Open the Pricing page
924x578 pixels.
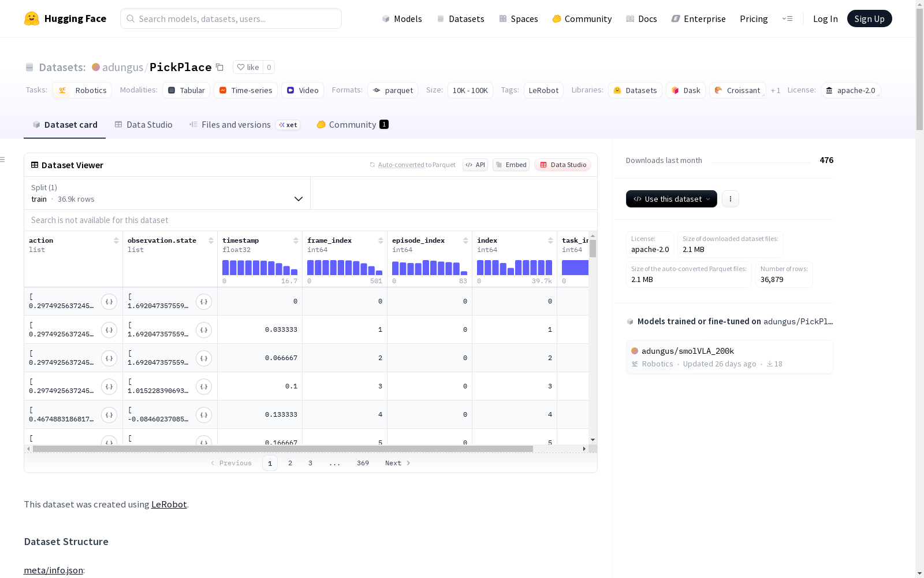[x=754, y=18]
